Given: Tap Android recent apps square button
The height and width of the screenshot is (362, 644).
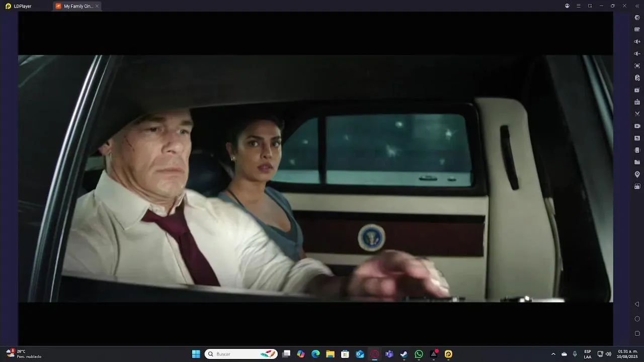Looking at the screenshot, I should (x=637, y=333).
